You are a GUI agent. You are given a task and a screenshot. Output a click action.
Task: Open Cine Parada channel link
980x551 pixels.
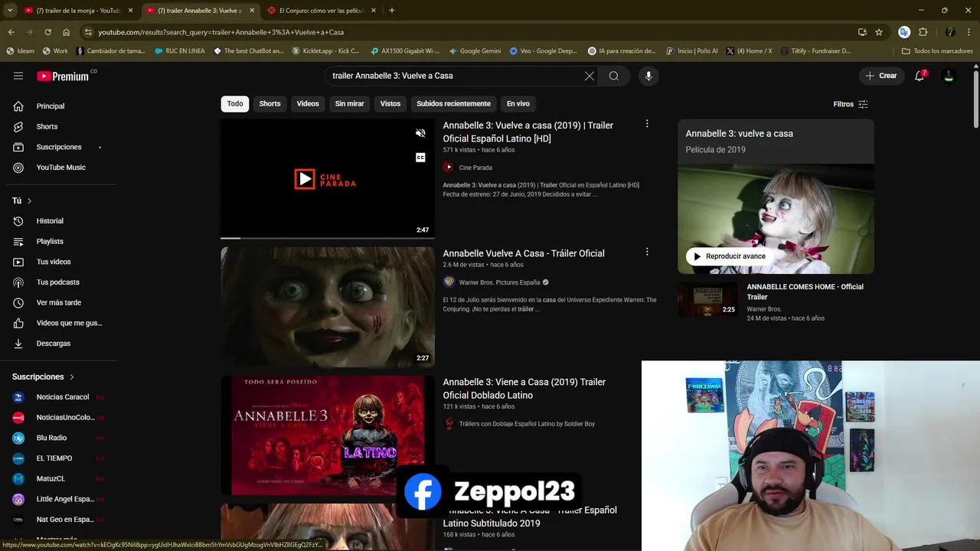pos(475,168)
